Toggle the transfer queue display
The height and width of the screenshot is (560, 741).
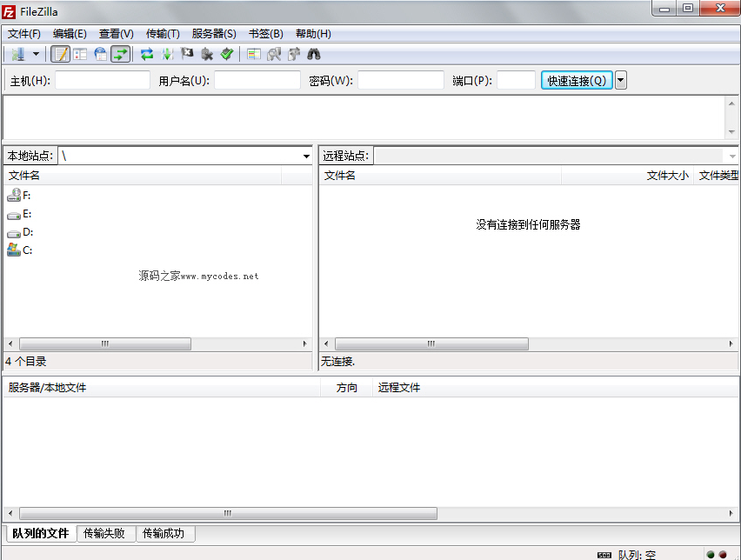pyautogui.click(x=121, y=54)
